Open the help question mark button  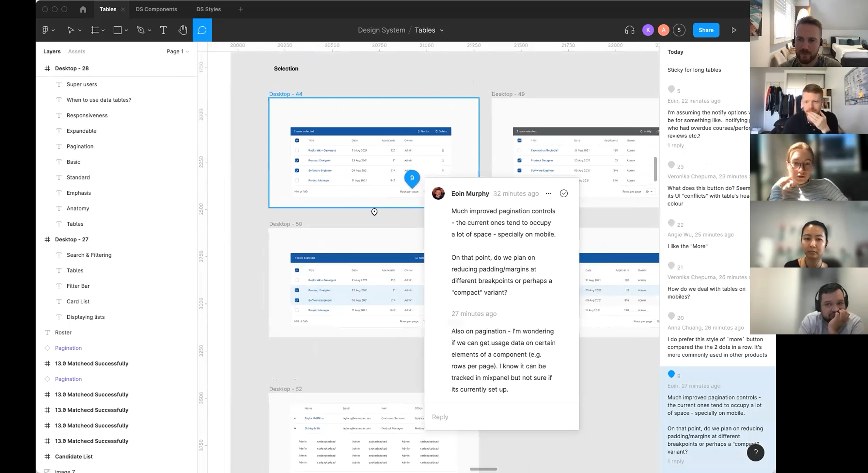tap(755, 452)
